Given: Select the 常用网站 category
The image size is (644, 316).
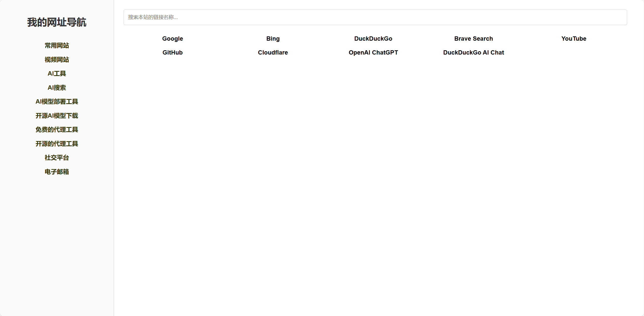Looking at the screenshot, I should coord(57,45).
